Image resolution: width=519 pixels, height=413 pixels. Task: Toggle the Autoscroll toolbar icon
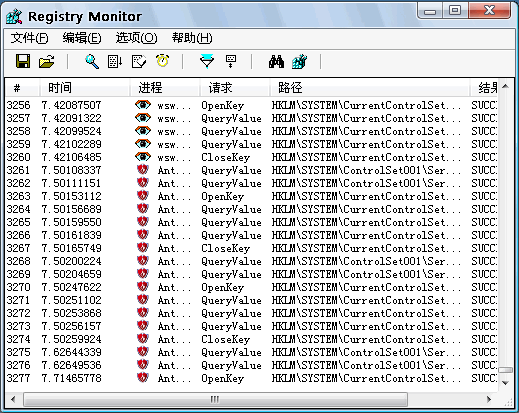pyautogui.click(x=115, y=61)
